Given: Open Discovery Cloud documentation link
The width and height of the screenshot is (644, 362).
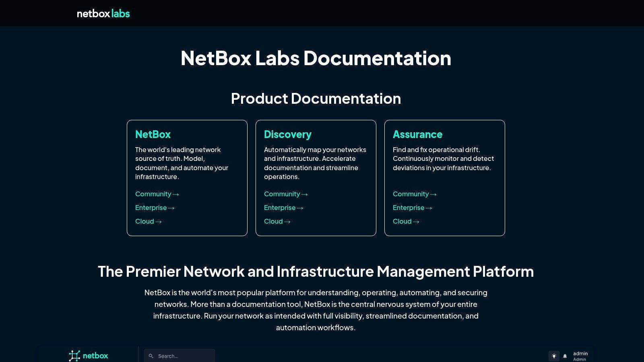Looking at the screenshot, I should [277, 221].
